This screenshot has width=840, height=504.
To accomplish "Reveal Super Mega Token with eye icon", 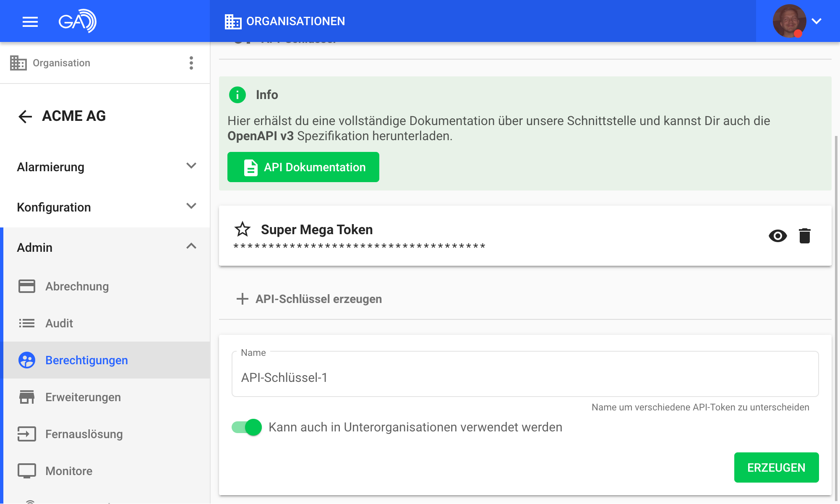I will click(x=777, y=236).
